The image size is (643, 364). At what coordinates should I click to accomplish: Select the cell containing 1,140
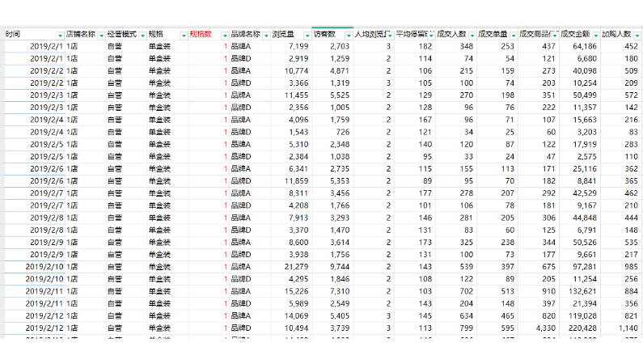(623, 328)
